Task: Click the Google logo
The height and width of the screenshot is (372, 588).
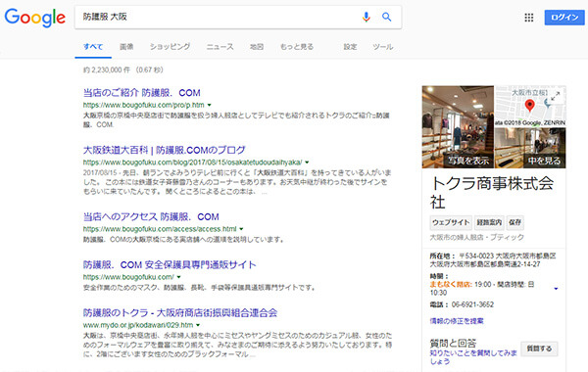Action: [35, 18]
